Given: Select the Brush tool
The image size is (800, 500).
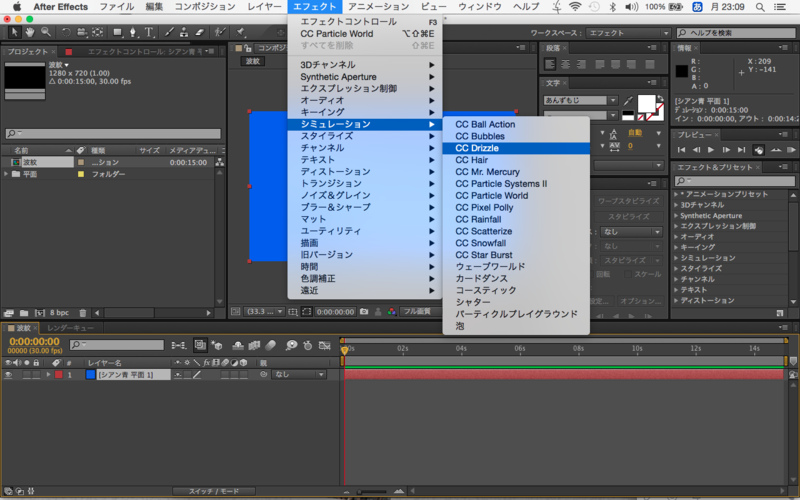Looking at the screenshot, I should tap(169, 32).
